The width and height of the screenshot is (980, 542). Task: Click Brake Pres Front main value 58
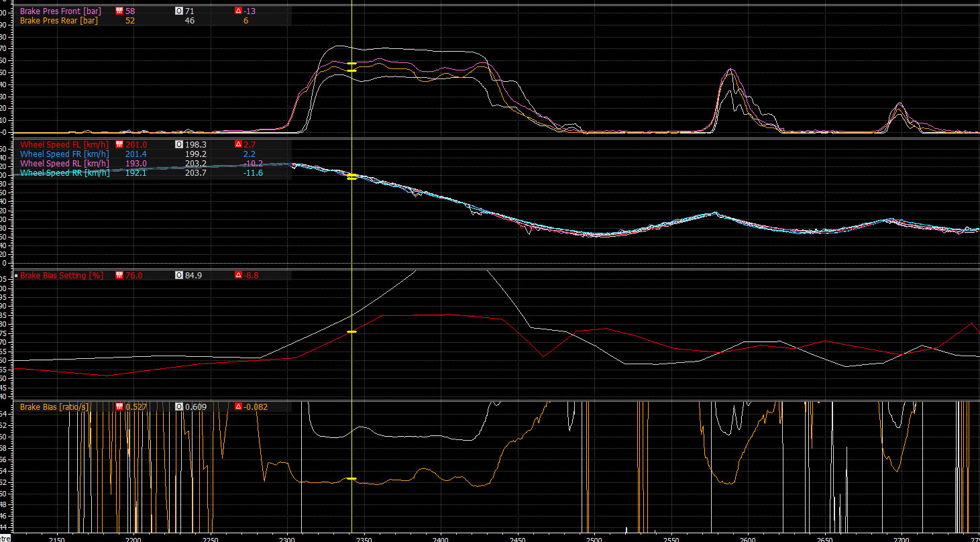(x=130, y=11)
